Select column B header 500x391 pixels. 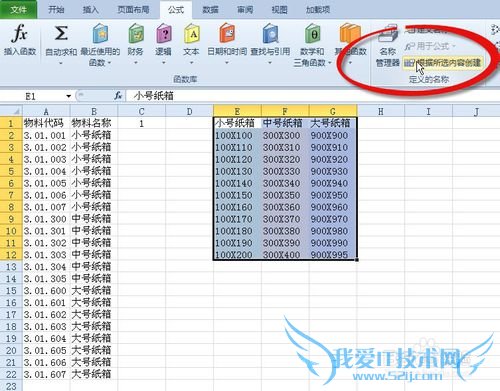(94, 111)
